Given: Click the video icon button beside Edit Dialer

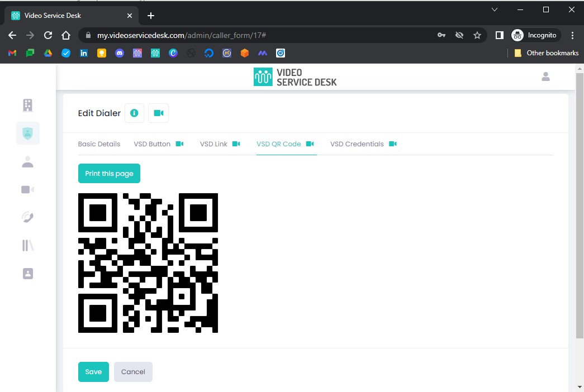Looking at the screenshot, I should 158,113.
